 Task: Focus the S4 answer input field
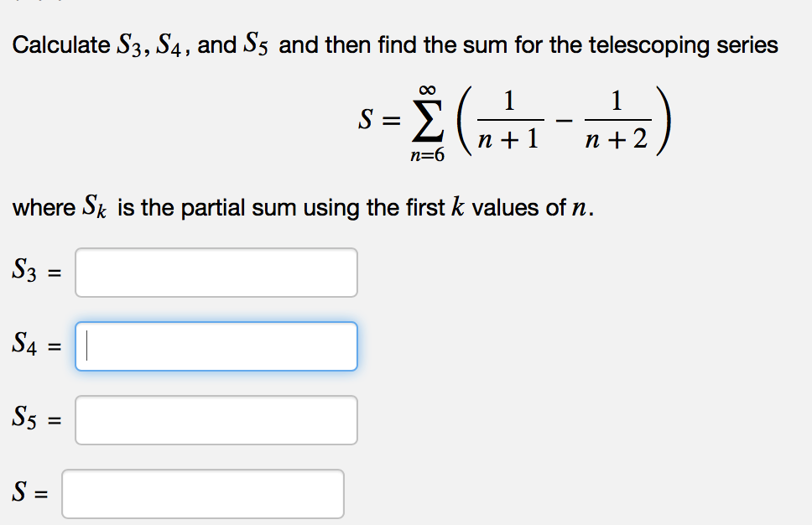(x=216, y=346)
